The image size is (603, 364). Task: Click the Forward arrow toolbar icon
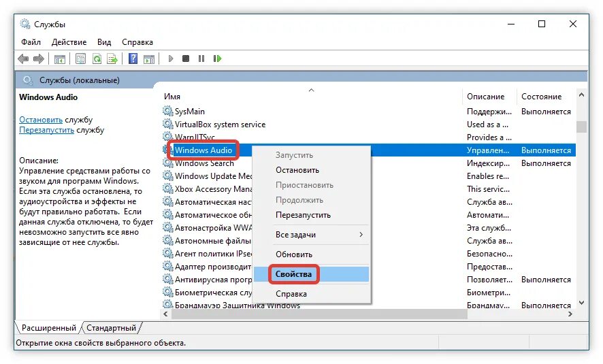[x=39, y=59]
